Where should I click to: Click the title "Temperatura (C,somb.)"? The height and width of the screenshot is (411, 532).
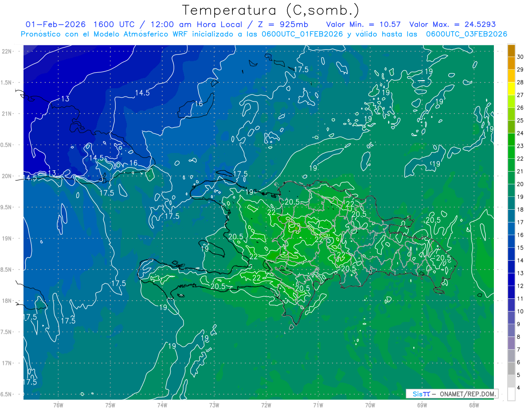[x=271, y=10]
